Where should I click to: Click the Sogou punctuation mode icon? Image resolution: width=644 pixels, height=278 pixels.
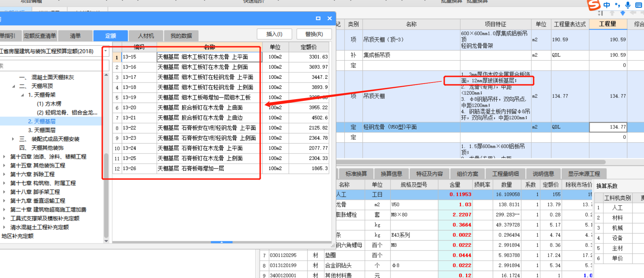pyautogui.click(x=617, y=5)
